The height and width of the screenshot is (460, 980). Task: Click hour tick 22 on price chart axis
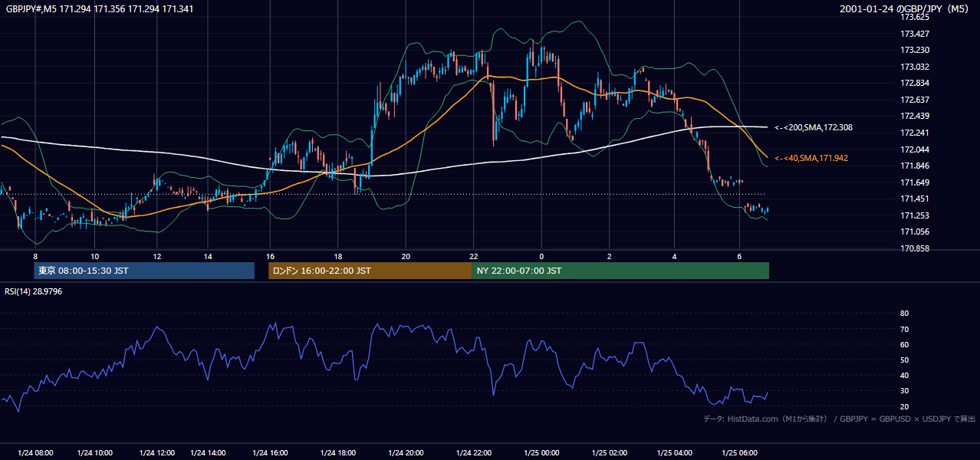pyautogui.click(x=474, y=256)
